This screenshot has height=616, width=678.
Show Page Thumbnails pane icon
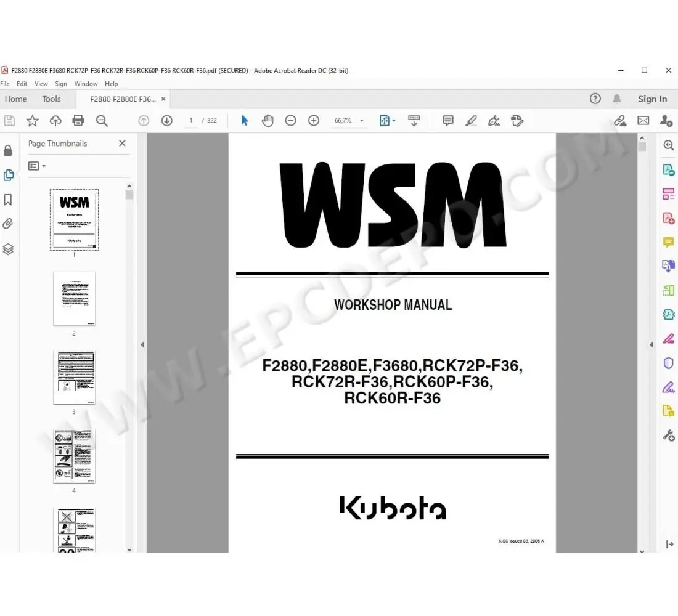(x=8, y=175)
